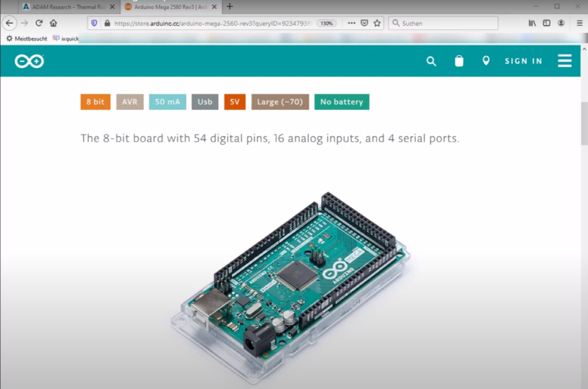Toggle the browser sidebar view
588x389 pixels.
tap(547, 24)
